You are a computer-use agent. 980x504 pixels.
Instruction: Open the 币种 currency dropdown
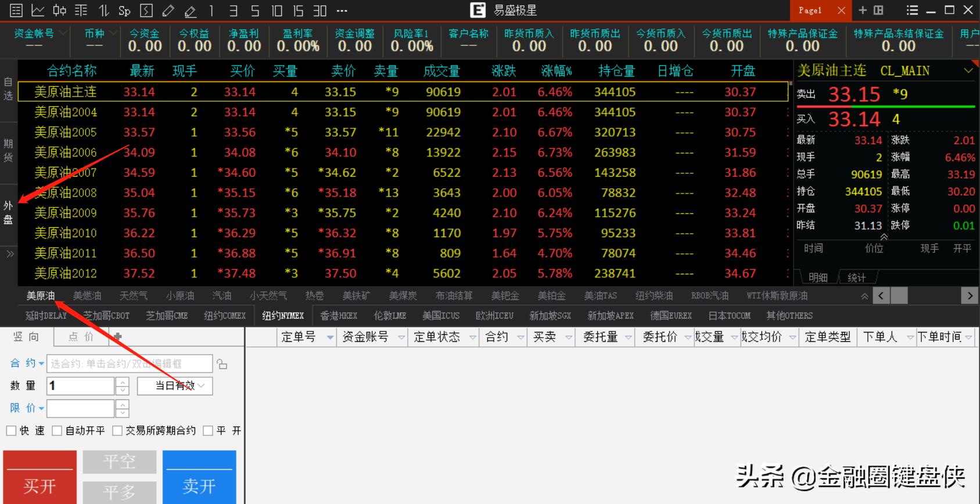click(x=113, y=33)
